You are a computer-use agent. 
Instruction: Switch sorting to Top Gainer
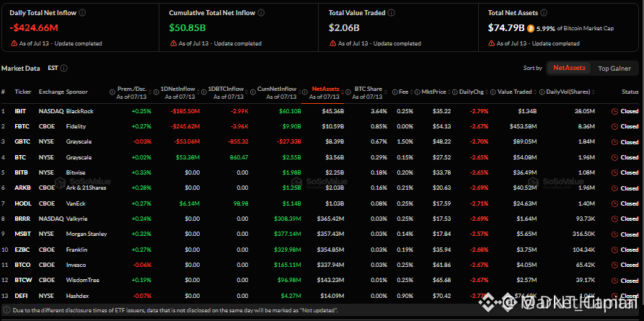click(x=614, y=69)
